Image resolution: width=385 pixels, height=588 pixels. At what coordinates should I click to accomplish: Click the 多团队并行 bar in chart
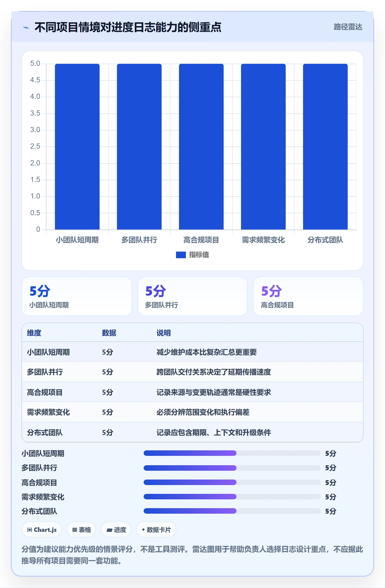point(139,147)
